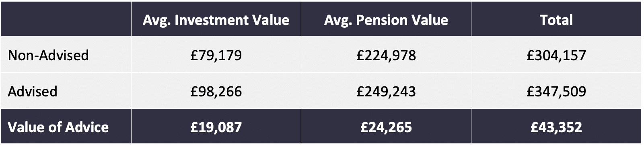The width and height of the screenshot is (644, 147).
Task: Click the £79,179 investment cell
Action: (x=216, y=55)
